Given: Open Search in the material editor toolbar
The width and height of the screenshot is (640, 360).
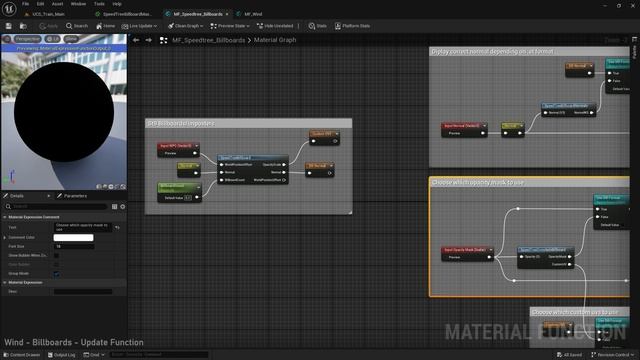Looking at the screenshot, I should (x=77, y=26).
